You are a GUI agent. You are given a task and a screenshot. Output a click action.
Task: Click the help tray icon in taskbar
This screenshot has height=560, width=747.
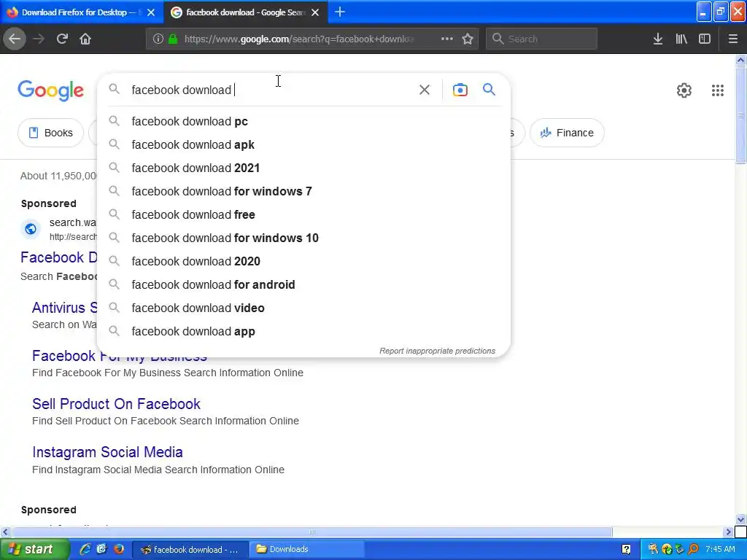tap(627, 549)
